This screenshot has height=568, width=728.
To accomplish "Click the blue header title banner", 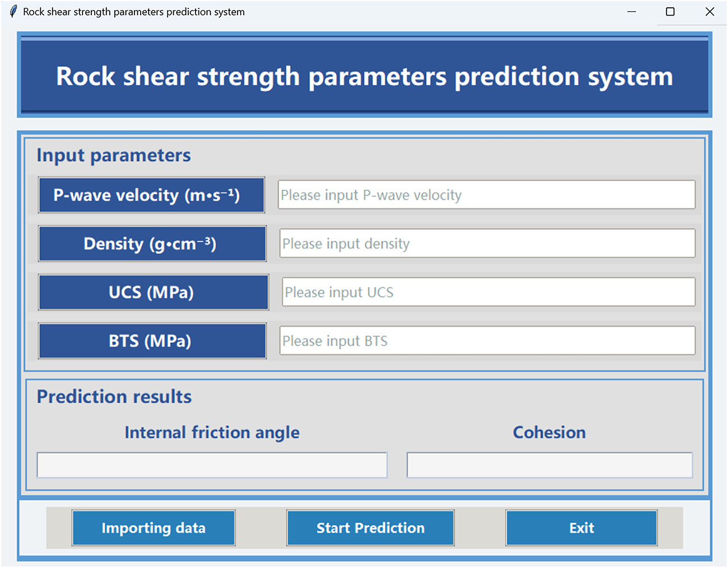I will [364, 76].
